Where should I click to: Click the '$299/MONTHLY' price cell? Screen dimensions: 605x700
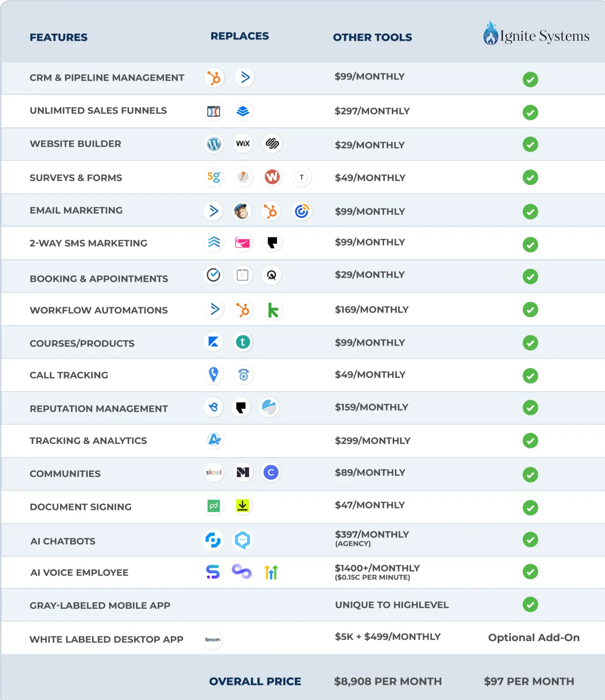pos(373,440)
